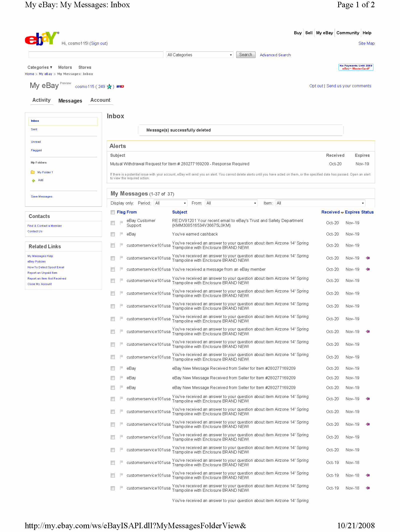This screenshot has width=400, height=532.
Task: Tick the select-all checkbox in the header
Action: (113, 212)
